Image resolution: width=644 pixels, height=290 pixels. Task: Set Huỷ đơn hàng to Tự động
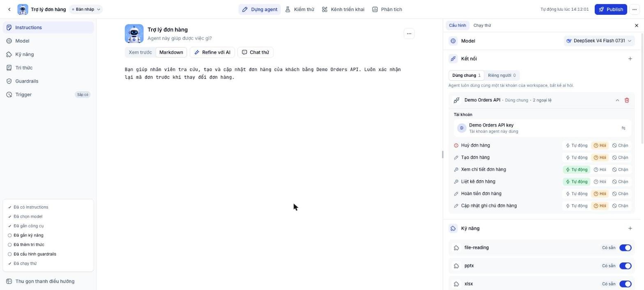coord(577,145)
